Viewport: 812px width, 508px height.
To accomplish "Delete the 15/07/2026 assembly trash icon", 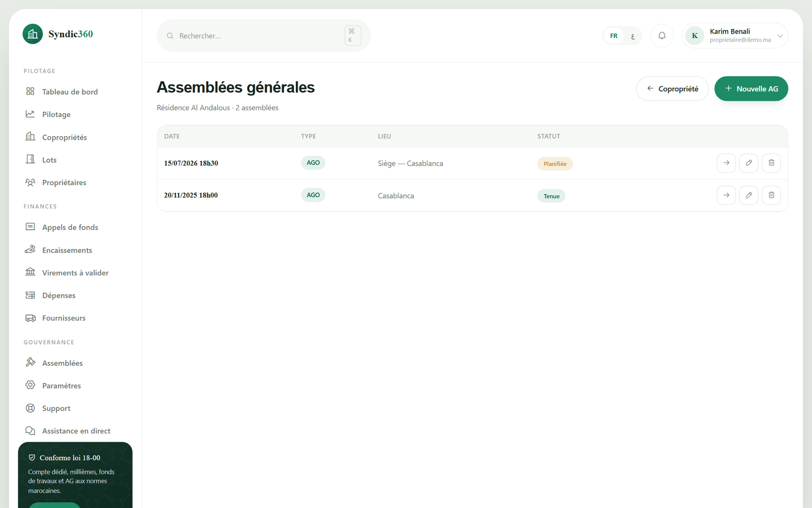I will point(771,163).
